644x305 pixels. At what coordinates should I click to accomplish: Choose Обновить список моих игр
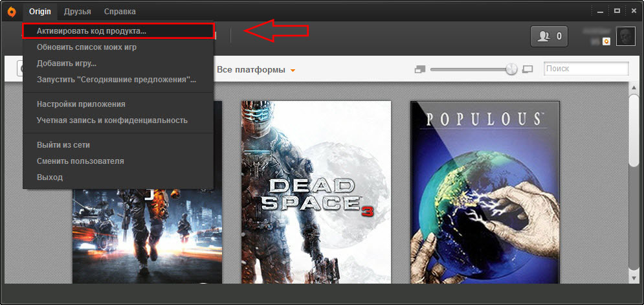click(118, 47)
